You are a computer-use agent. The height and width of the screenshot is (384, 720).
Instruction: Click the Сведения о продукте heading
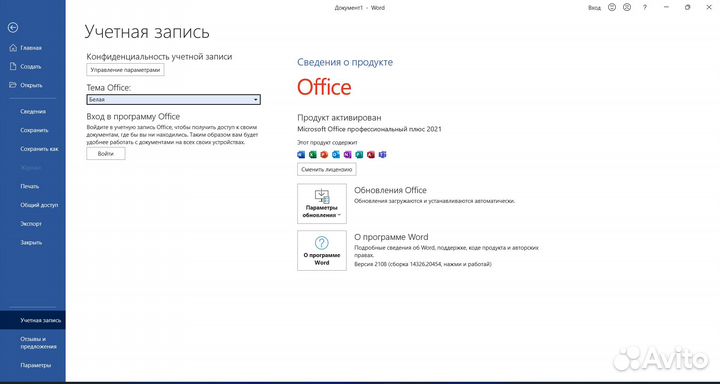(345, 62)
